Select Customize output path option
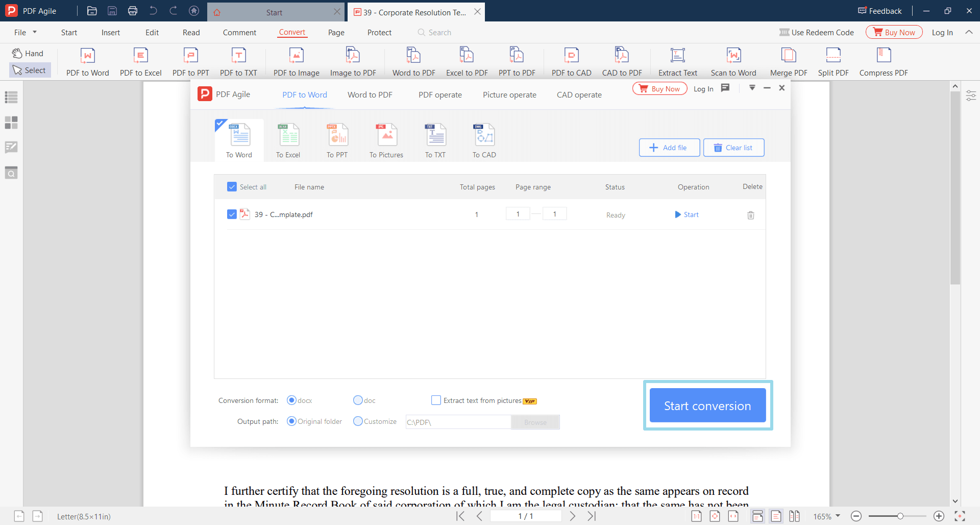The width and height of the screenshot is (980, 525). [358, 421]
